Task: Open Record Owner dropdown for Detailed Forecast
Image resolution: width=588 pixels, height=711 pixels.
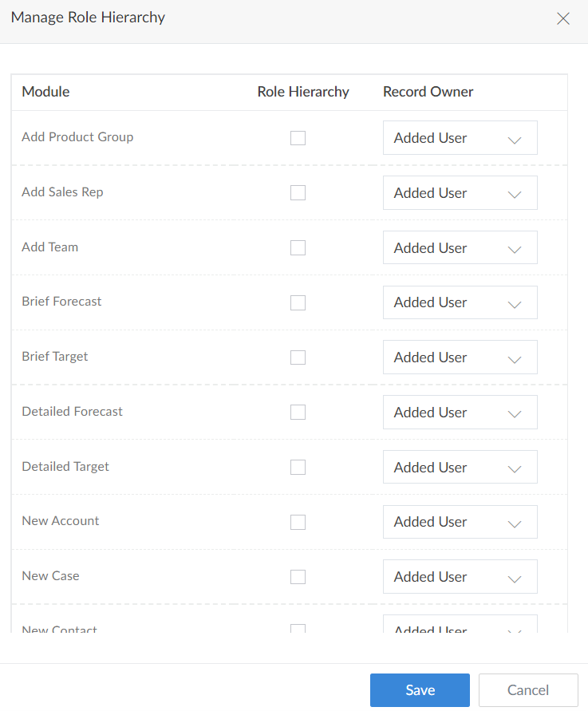Action: [x=460, y=413]
